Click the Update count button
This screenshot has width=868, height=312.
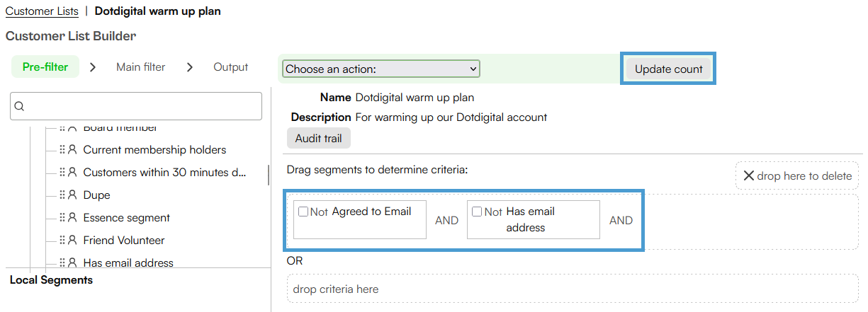pos(669,69)
